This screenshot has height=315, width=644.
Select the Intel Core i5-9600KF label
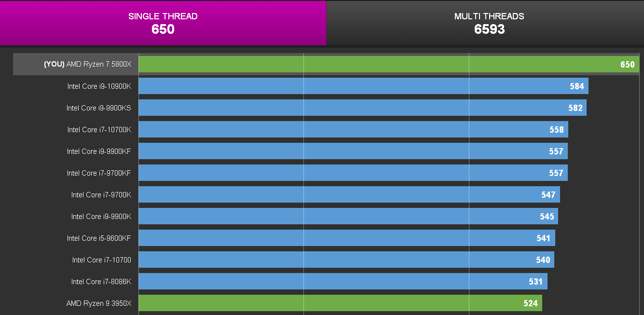[99, 238]
